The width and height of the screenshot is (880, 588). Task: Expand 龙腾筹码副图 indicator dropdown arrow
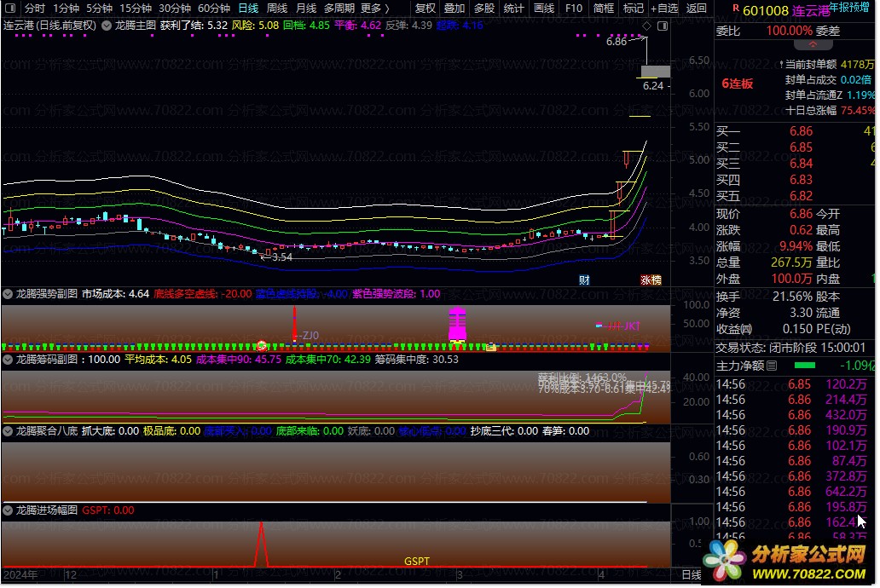(8, 359)
